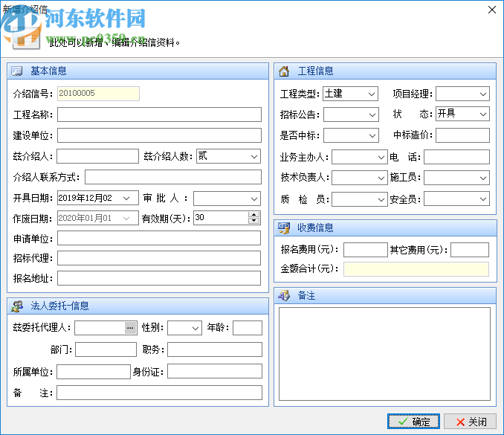Click the 备注 panel header icon
Screen dimensions: 504x435
point(284,295)
